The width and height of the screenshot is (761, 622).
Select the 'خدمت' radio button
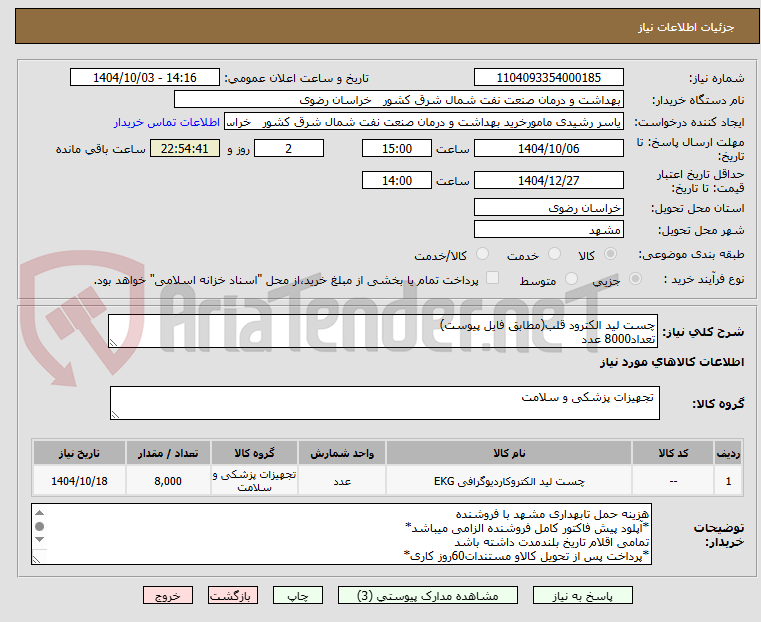click(x=554, y=254)
